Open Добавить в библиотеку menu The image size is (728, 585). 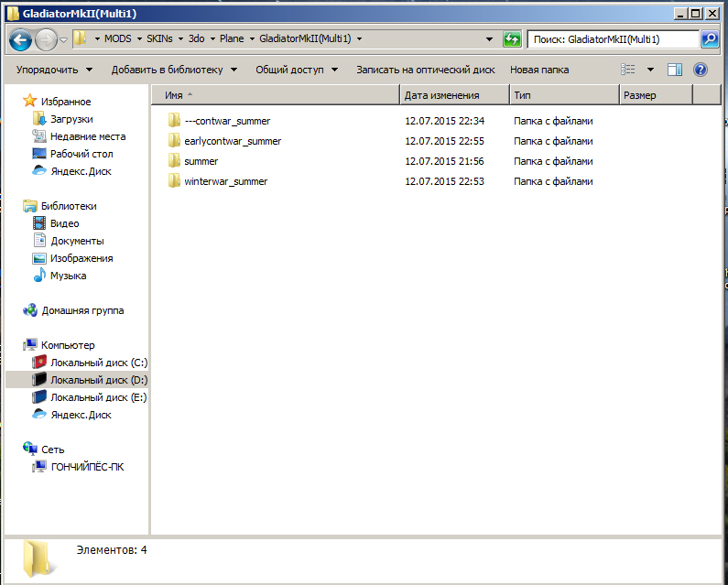click(174, 70)
